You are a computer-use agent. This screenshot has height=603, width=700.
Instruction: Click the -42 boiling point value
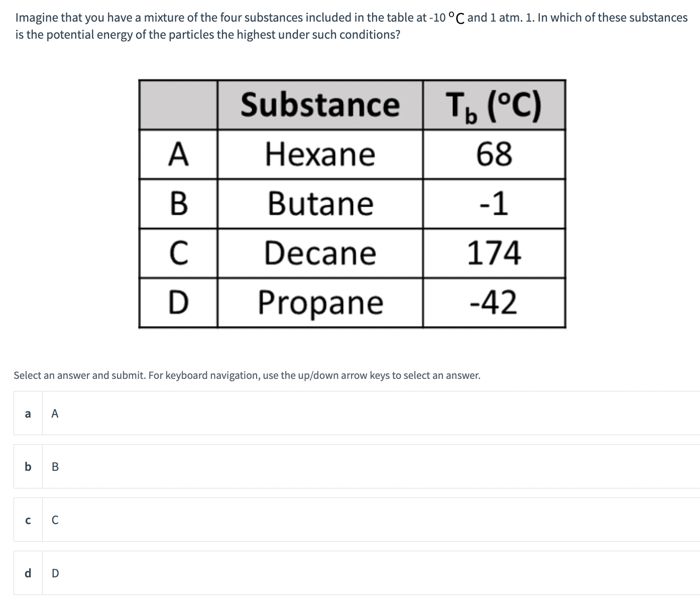495,303
